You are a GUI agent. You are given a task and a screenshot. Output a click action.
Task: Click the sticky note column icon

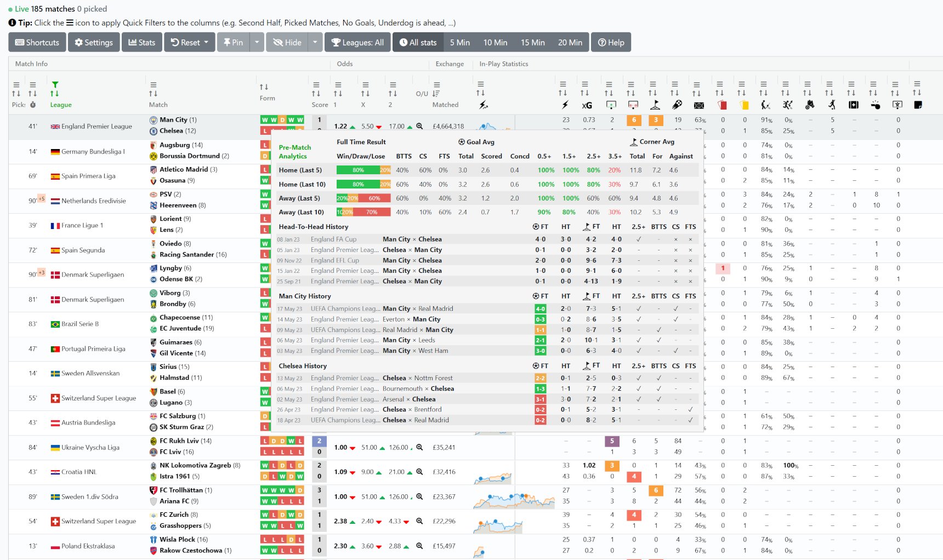point(918,105)
